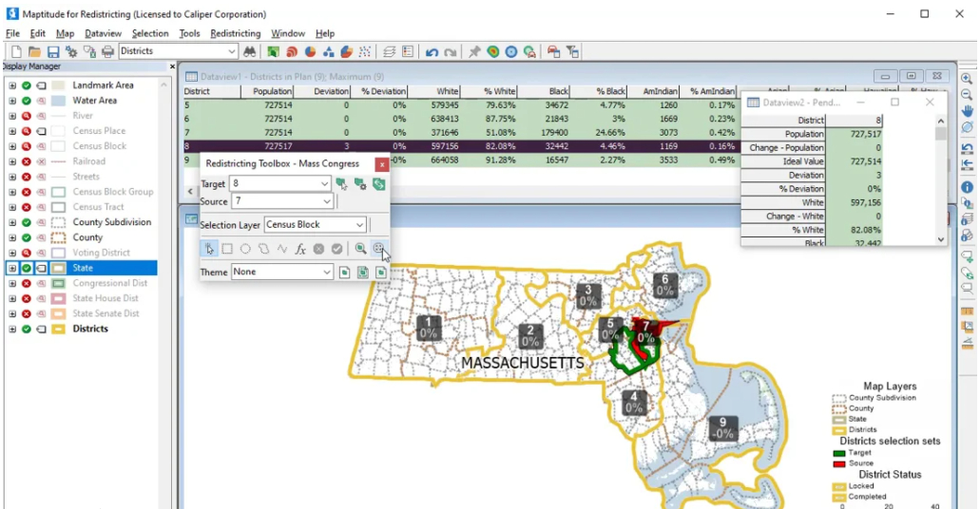Open the Redistricting menu

tap(235, 33)
